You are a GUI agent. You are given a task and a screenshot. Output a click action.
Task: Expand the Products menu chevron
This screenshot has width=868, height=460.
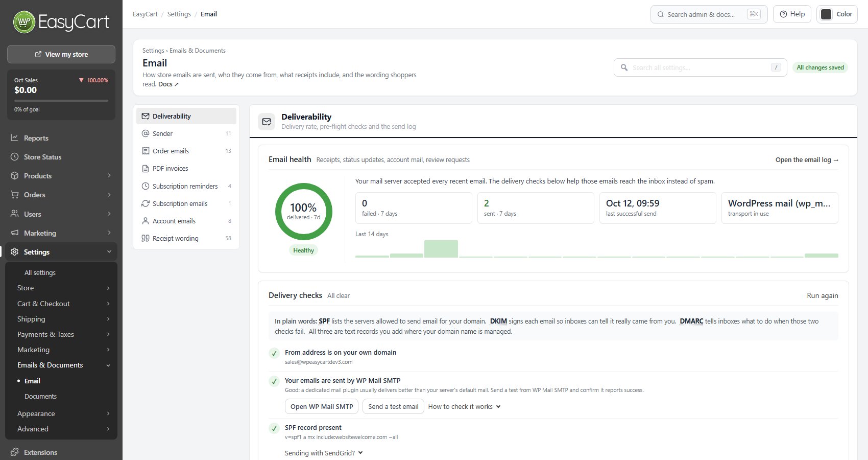pyautogui.click(x=109, y=176)
